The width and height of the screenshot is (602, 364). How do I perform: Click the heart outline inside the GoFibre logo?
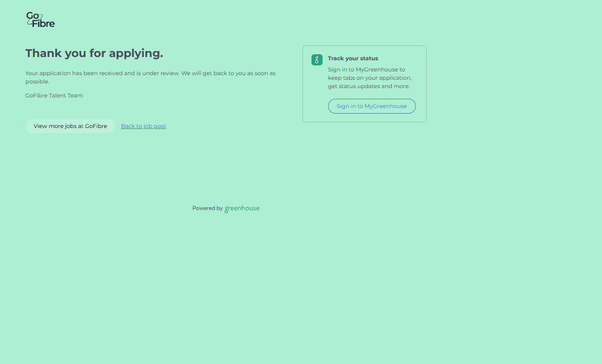pos(40,17)
